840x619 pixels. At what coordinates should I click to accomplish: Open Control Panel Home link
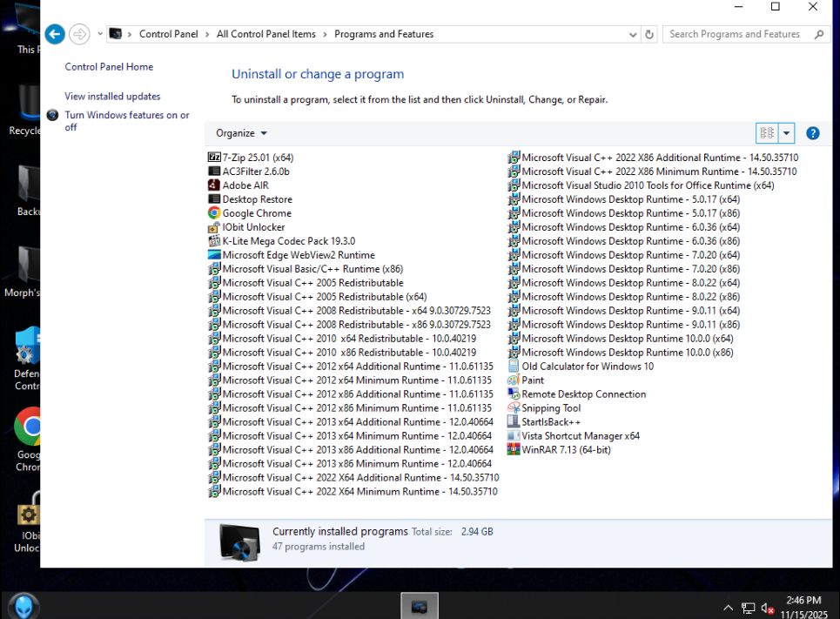pyautogui.click(x=109, y=67)
